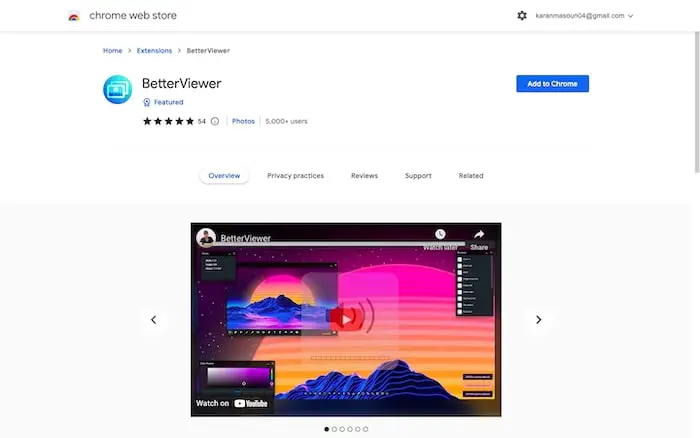Open the Extensions breadcrumb link
This screenshot has width=700, height=438.
pos(154,50)
